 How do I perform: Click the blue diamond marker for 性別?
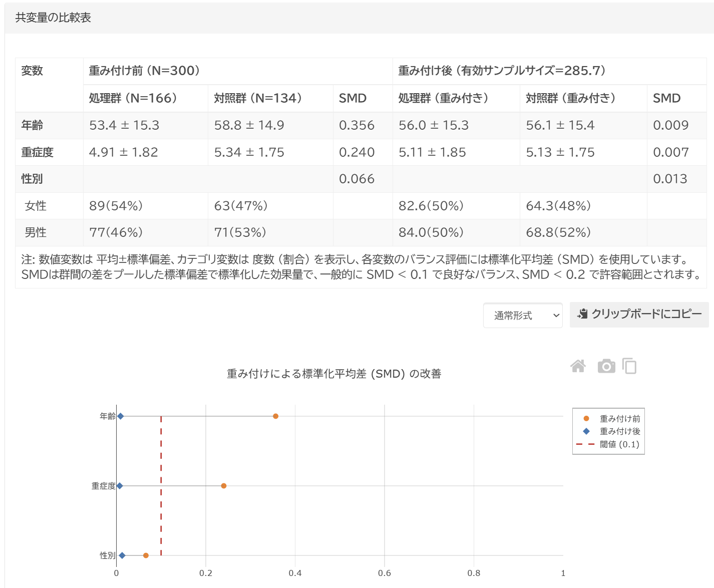coord(122,555)
